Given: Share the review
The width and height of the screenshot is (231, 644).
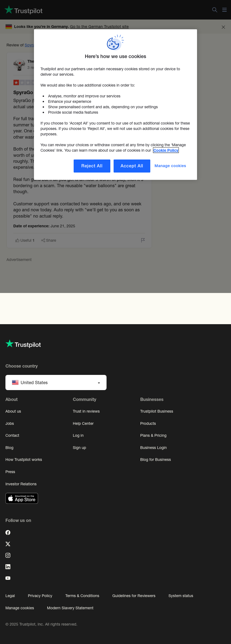Looking at the screenshot, I should 49,240.
